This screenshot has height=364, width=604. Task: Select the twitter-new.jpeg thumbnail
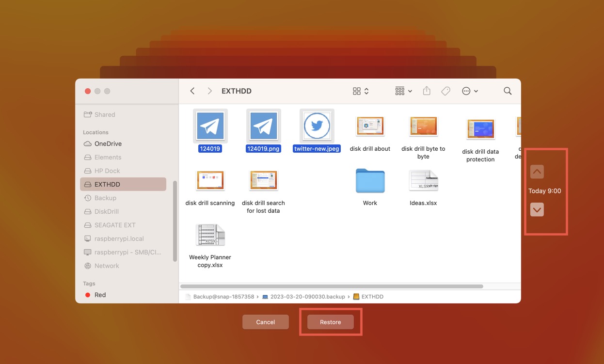pyautogui.click(x=317, y=126)
